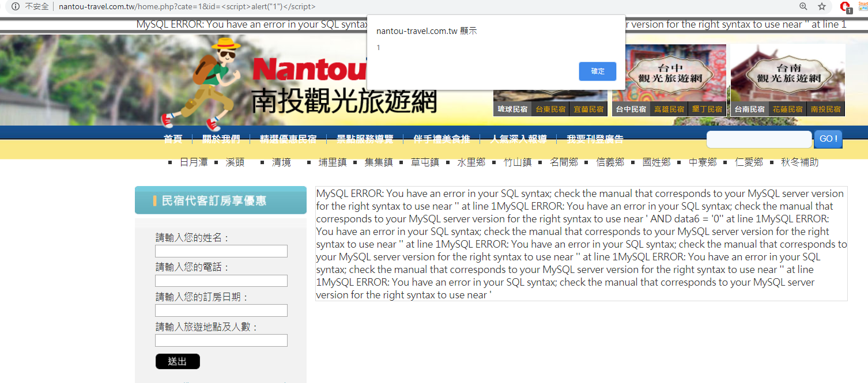Open the 伴手禮美食推 menu item
The image size is (868, 383).
(441, 139)
